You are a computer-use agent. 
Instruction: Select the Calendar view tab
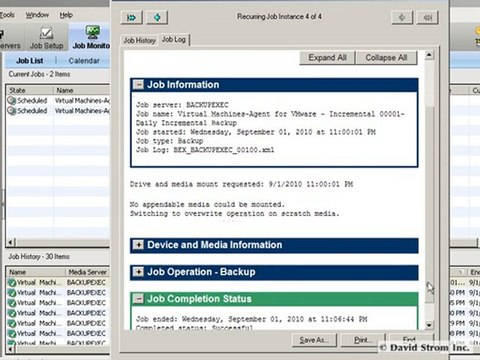(84, 61)
